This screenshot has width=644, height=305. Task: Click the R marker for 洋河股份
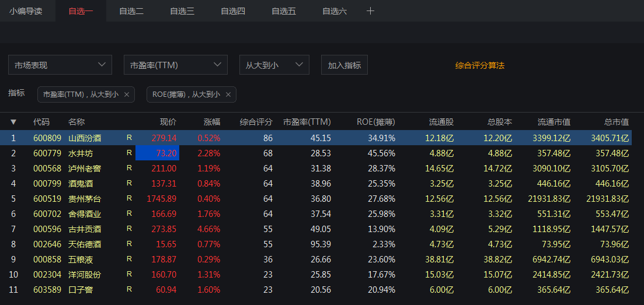coord(130,275)
